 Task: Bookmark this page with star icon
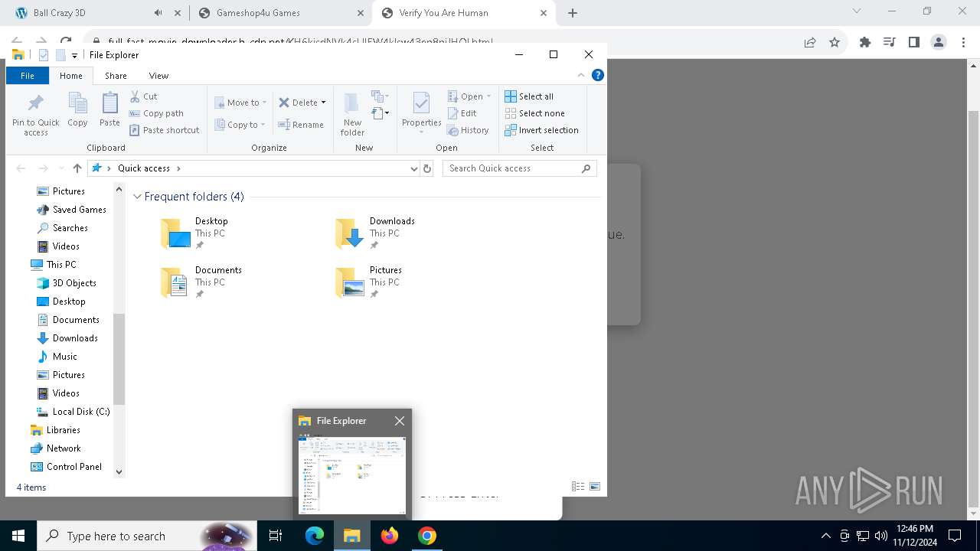tap(835, 43)
